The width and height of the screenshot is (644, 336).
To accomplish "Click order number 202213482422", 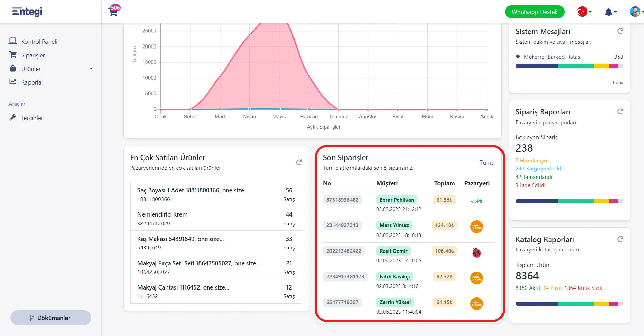I will coord(344,251).
